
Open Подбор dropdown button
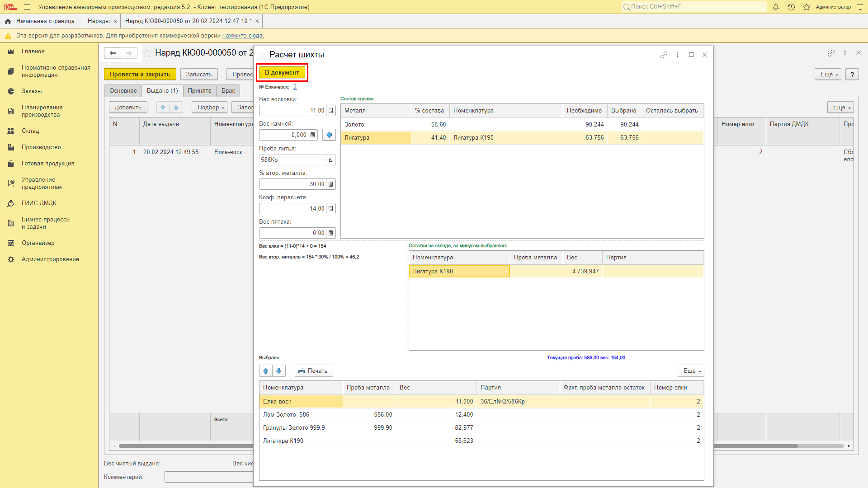210,108
